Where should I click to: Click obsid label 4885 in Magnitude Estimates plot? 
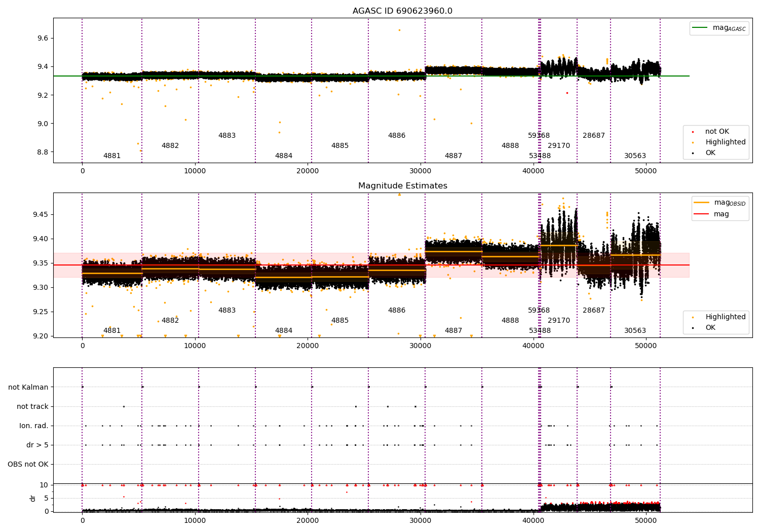coord(340,321)
